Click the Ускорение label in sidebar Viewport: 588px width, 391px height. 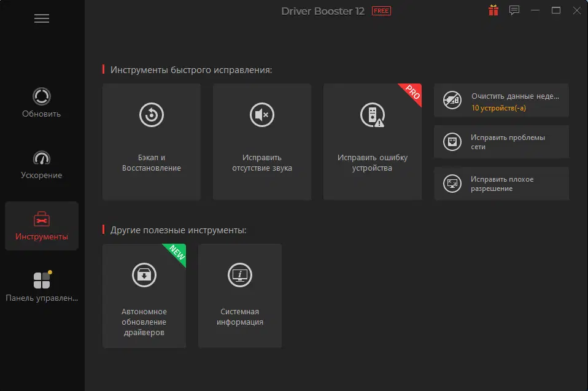42,175
